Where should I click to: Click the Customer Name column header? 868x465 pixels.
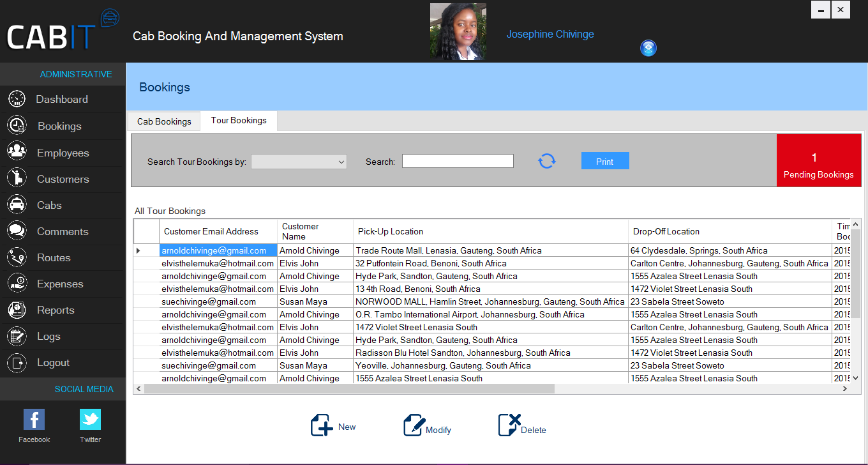click(315, 231)
